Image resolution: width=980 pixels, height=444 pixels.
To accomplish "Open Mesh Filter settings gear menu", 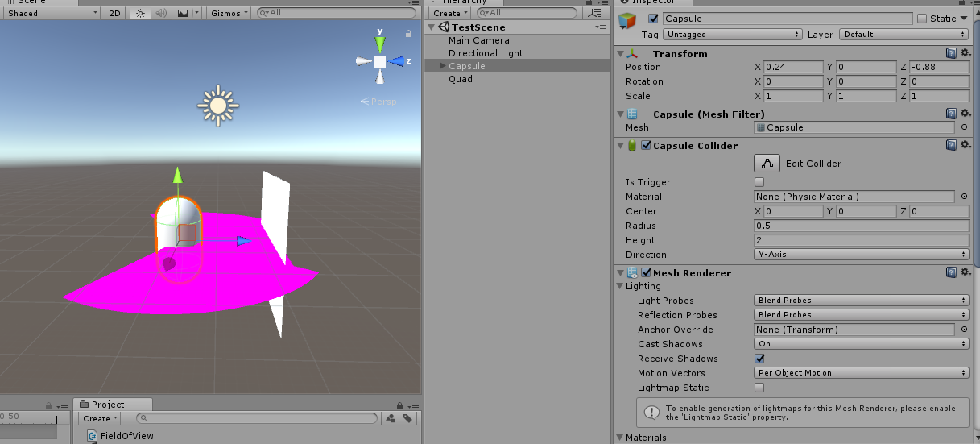I will (x=964, y=114).
